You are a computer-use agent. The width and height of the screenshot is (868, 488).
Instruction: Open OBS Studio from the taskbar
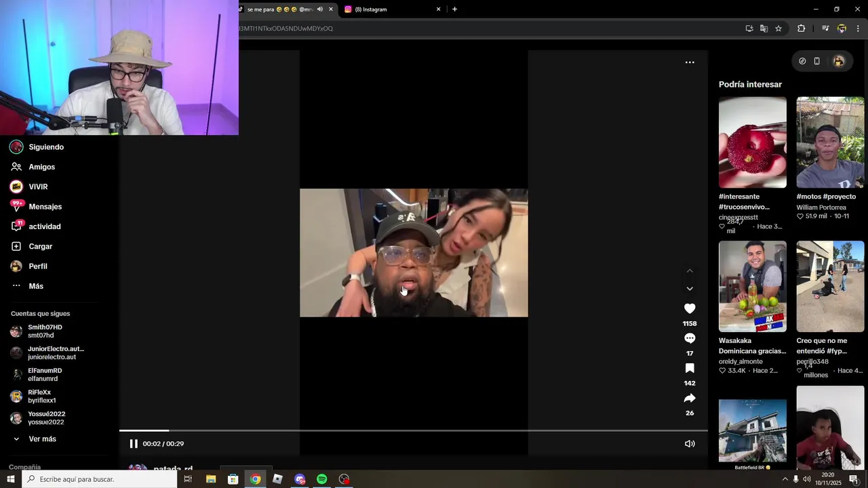point(344,479)
